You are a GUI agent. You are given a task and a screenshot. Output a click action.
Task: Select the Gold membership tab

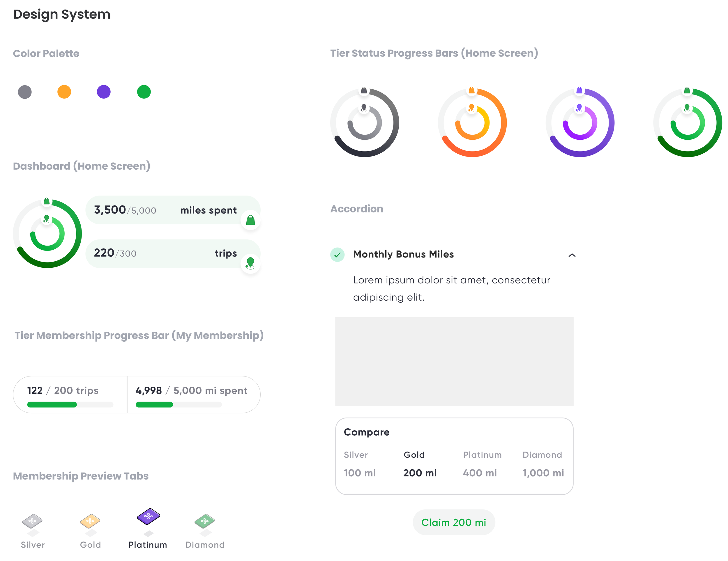(x=90, y=531)
